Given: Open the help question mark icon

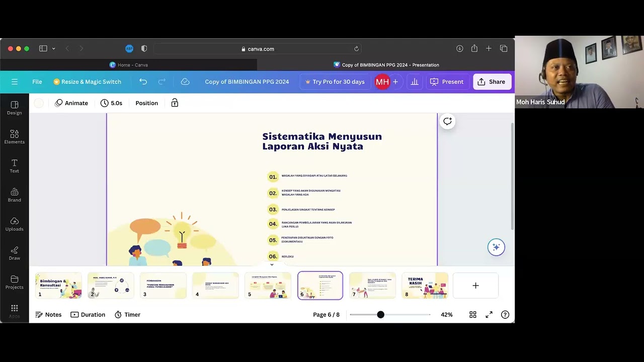Looking at the screenshot, I should [x=505, y=315].
